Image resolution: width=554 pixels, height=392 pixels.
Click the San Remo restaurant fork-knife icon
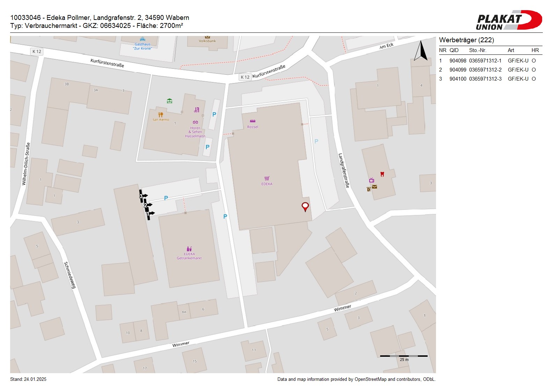[161, 114]
